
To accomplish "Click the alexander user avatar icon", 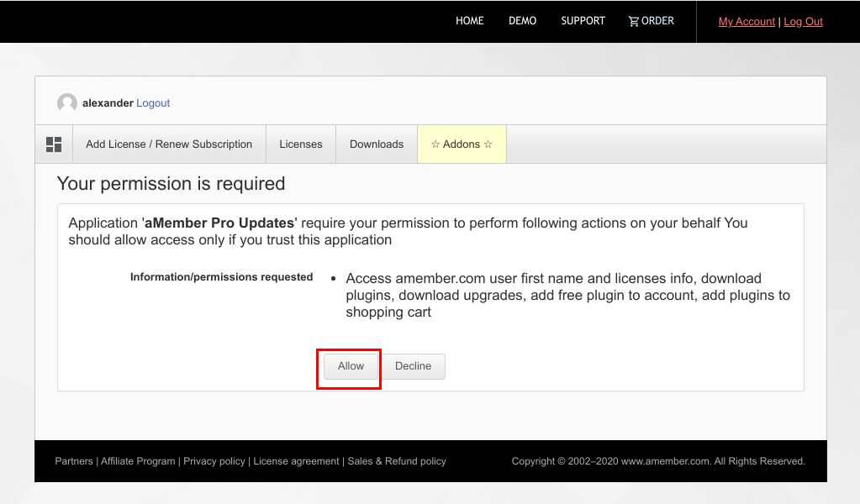I will [x=67, y=103].
